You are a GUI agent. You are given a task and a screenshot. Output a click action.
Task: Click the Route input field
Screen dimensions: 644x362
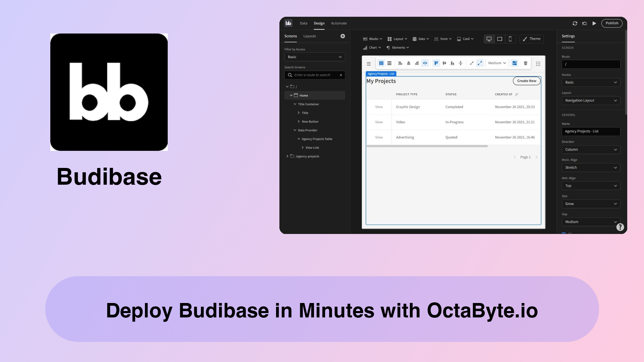coord(590,64)
